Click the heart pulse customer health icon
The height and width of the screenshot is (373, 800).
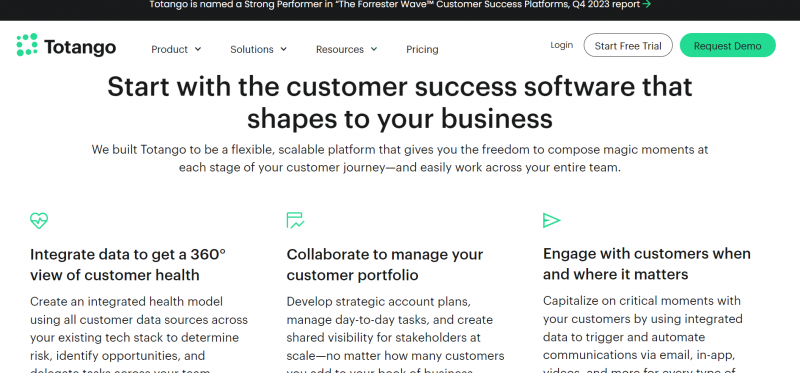[x=39, y=220]
